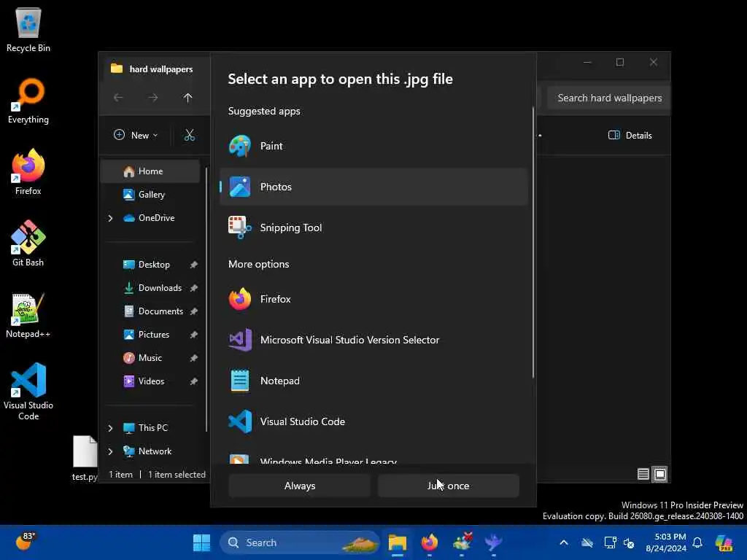747x560 pixels.
Task: Choose Firefox under More options
Action: pyautogui.click(x=373, y=299)
